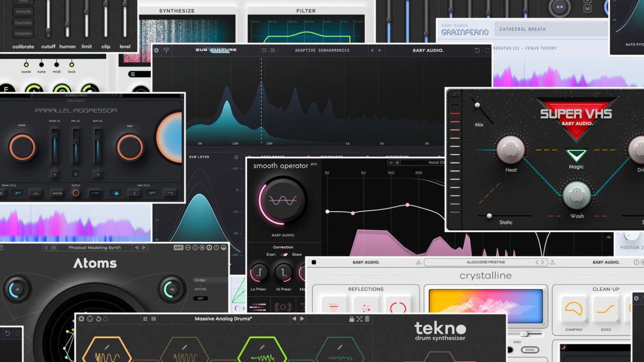Step to the next Tekno preset arrow
Screen dimensions: 644x362
coord(303,319)
